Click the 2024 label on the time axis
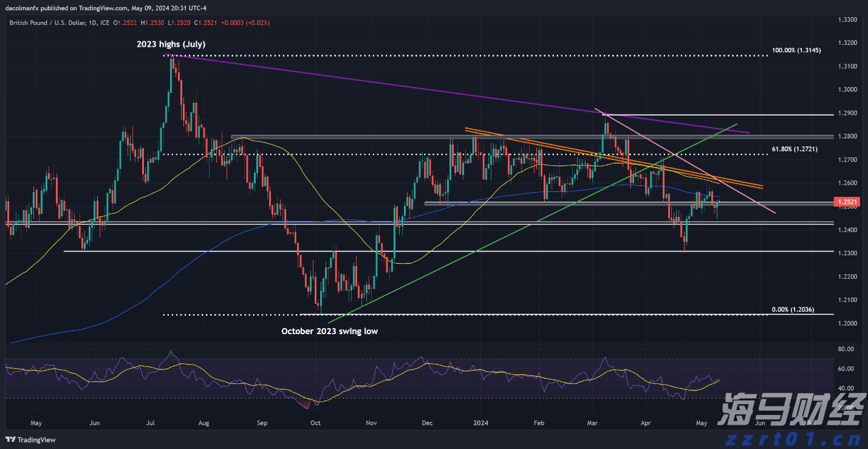Viewport: 868px width, 449px height. click(481, 423)
